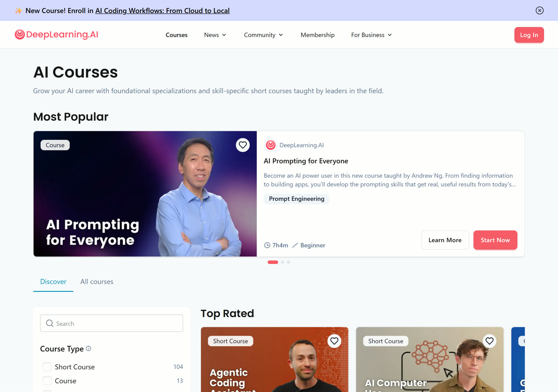The height and width of the screenshot is (392, 558).
Task: Expand the For Business dropdown menu
Action: tap(372, 35)
